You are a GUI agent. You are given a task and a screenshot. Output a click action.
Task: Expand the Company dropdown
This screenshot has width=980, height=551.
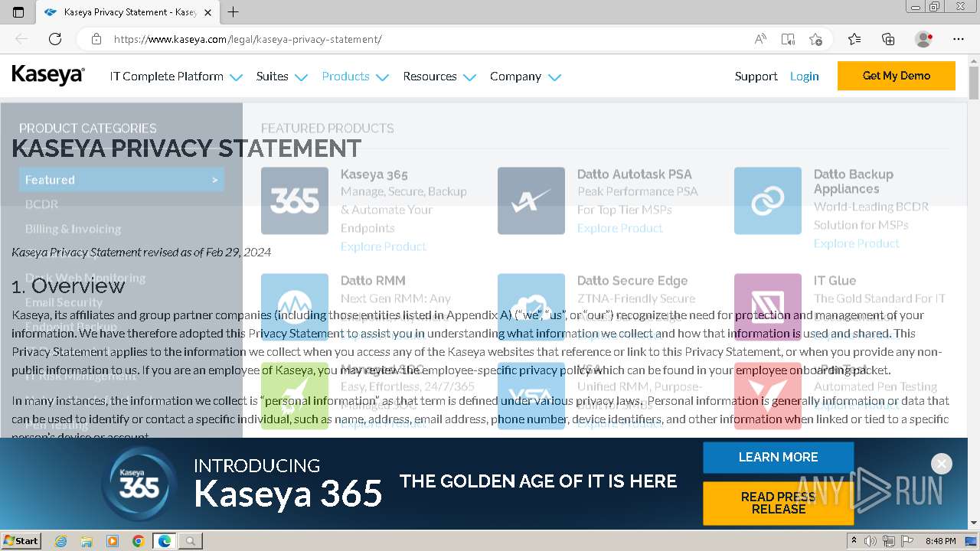[x=525, y=77]
